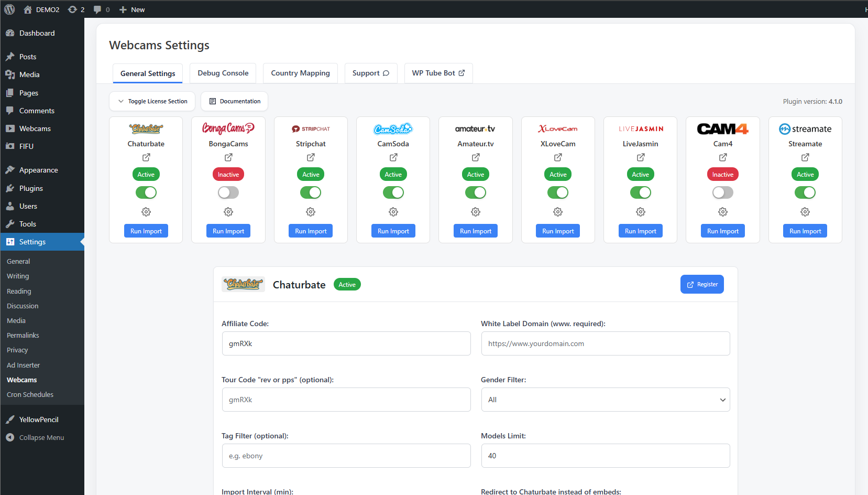Open the Documentation button
868x495 pixels.
(234, 101)
